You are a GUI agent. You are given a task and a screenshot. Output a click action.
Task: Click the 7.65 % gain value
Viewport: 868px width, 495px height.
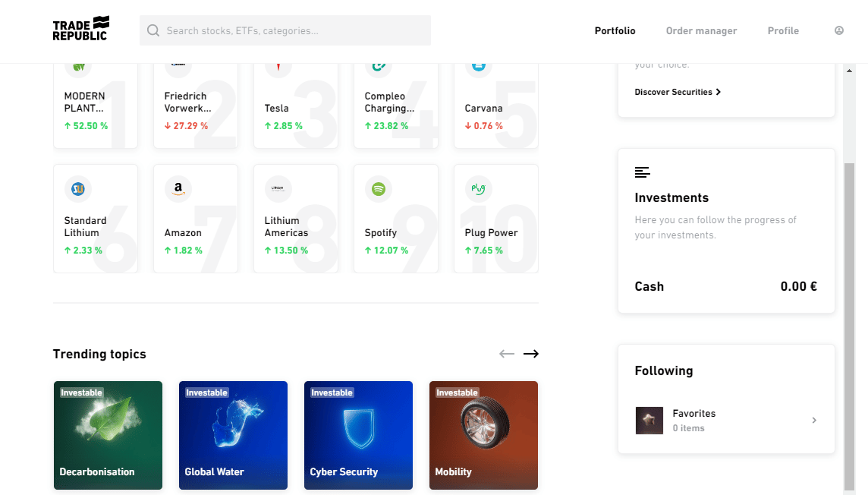point(484,251)
